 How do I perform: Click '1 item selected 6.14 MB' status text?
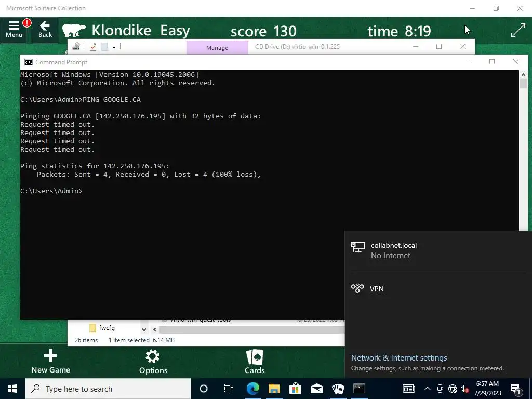(x=141, y=340)
